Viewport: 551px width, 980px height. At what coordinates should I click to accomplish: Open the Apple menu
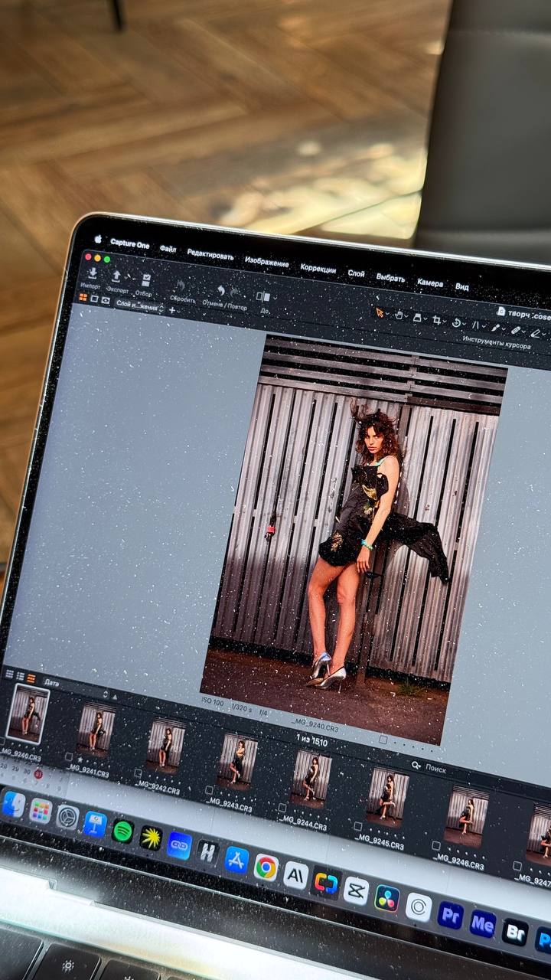pos(97,240)
